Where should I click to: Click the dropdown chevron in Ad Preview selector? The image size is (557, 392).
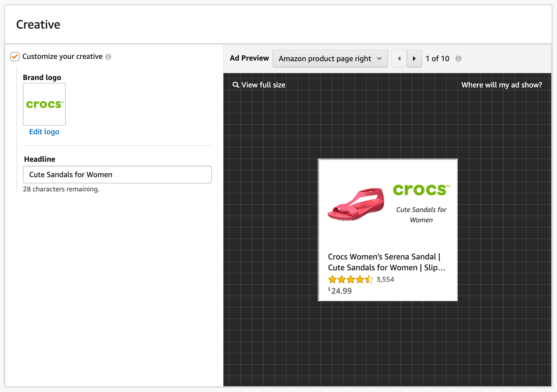379,59
